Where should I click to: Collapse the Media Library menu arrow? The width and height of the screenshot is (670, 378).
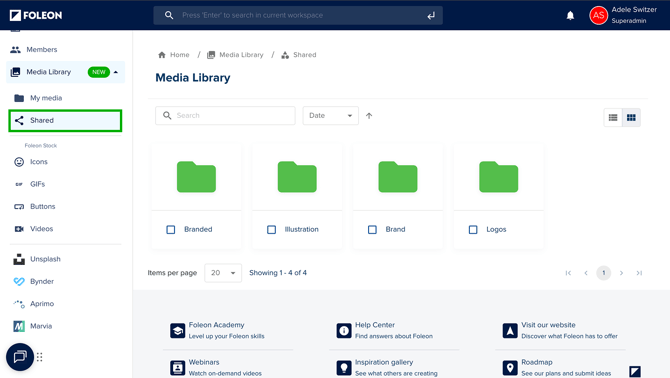(116, 72)
